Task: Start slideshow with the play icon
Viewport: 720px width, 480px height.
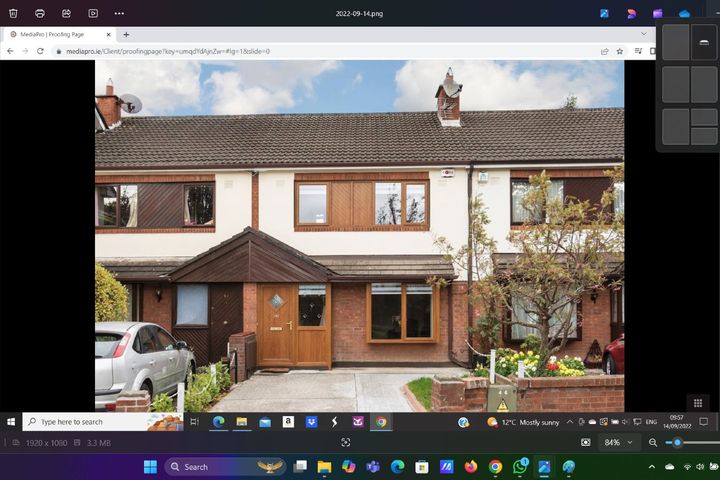Action: pos(93,13)
